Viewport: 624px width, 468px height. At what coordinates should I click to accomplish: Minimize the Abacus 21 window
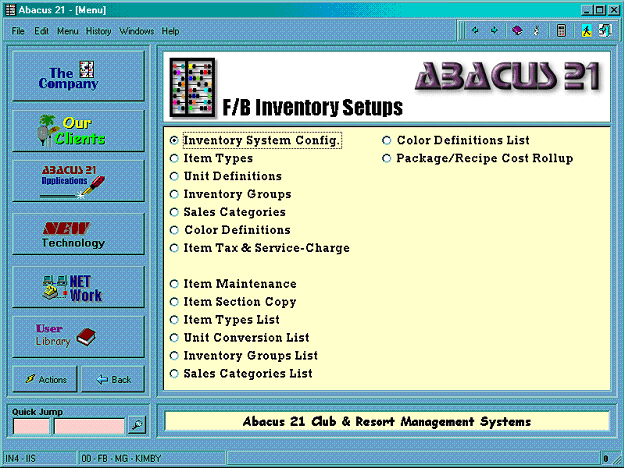[x=586, y=10]
